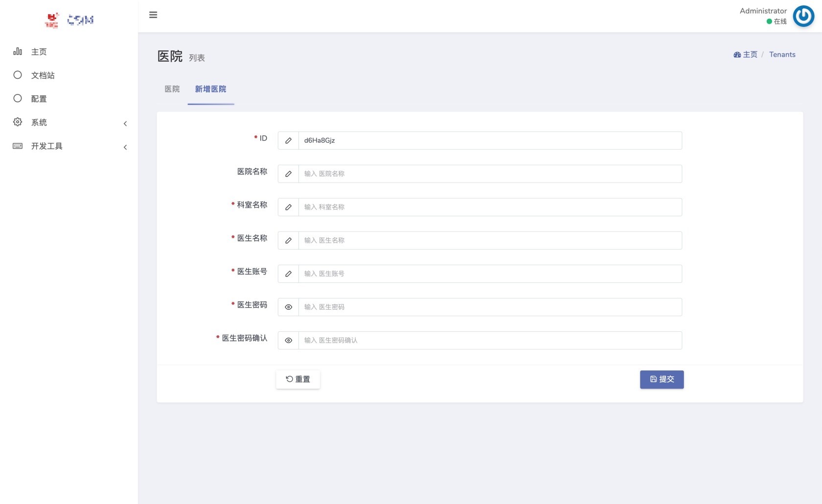Go to 主页 via the breadcrumb link
This screenshot has height=504, width=822.
click(x=750, y=55)
